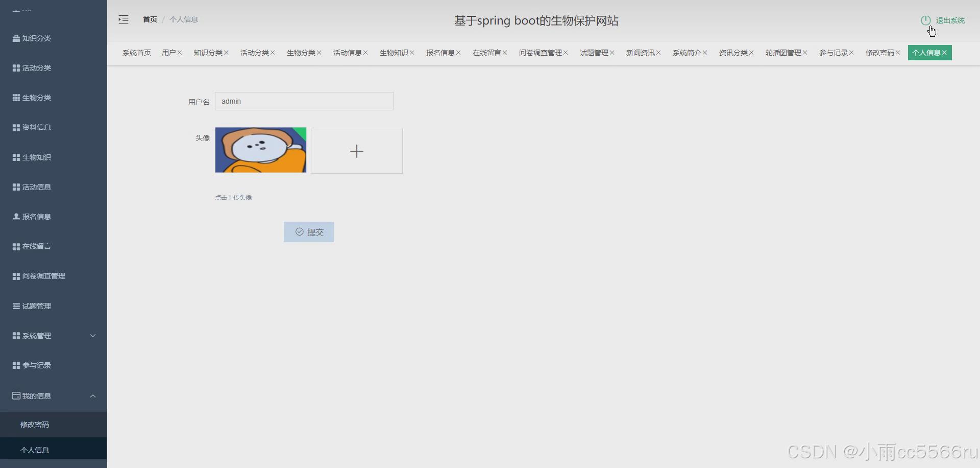
Task: Click the 提交 submit button
Action: pyautogui.click(x=308, y=231)
